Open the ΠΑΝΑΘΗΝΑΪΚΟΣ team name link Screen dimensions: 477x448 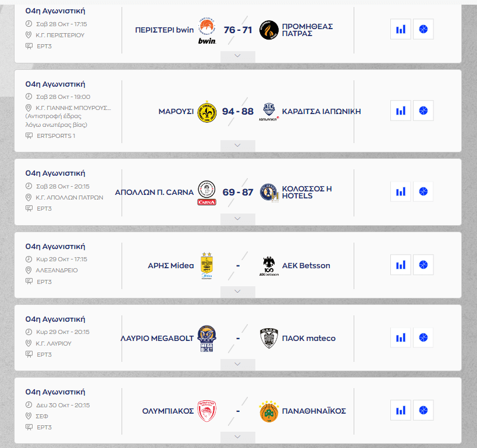pyautogui.click(x=314, y=411)
